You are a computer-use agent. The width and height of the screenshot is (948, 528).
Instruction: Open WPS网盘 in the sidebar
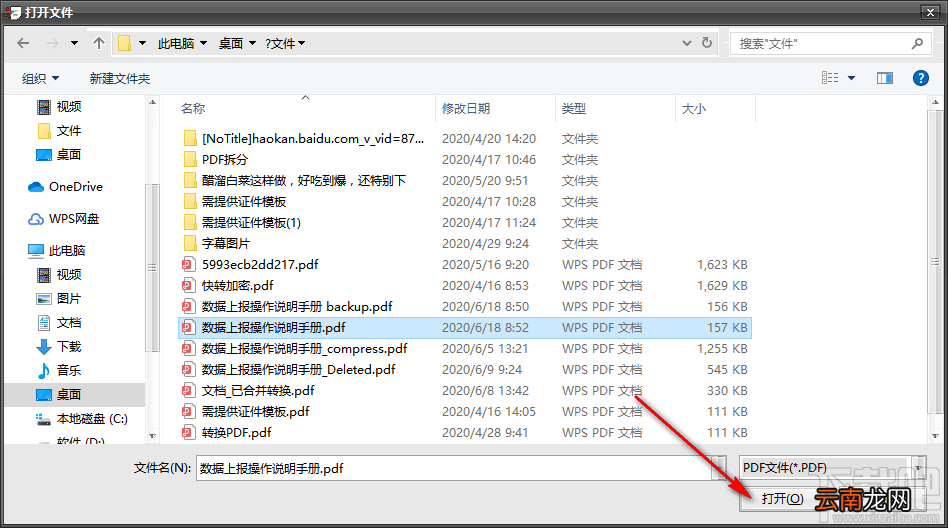coord(63,219)
